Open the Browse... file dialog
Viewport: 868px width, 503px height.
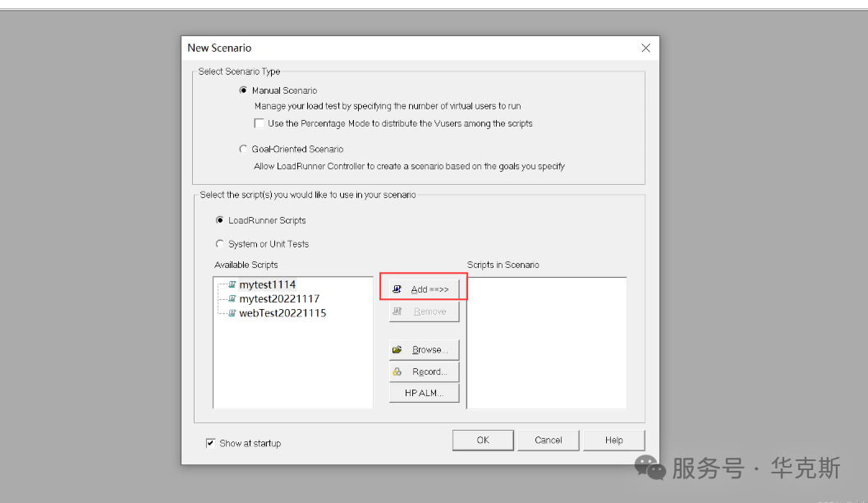pyautogui.click(x=424, y=349)
